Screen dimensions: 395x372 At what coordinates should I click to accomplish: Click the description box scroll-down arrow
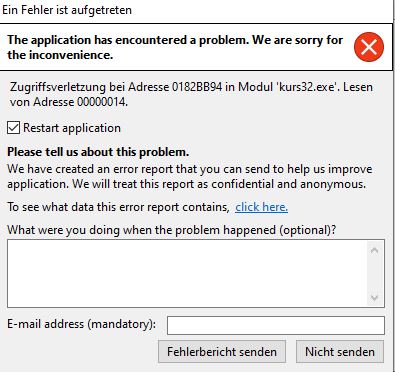(375, 297)
